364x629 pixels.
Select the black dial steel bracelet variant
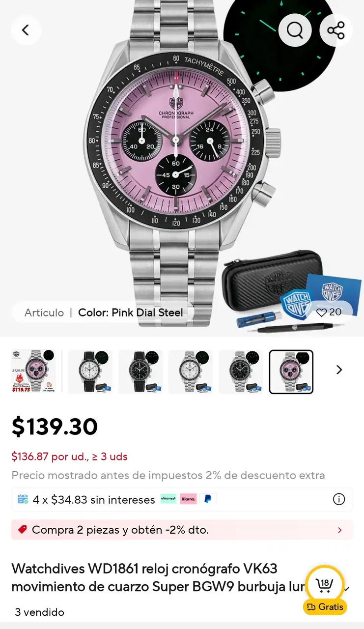coord(241,372)
